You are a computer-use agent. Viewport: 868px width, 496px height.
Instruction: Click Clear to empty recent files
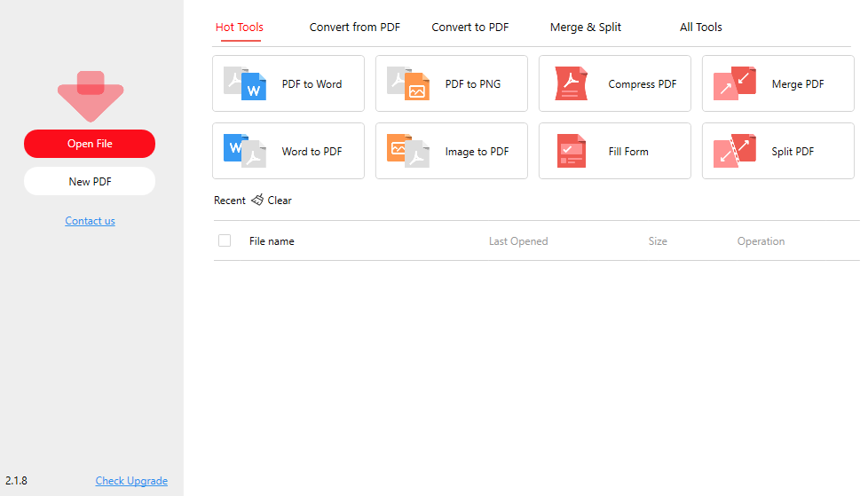point(280,201)
